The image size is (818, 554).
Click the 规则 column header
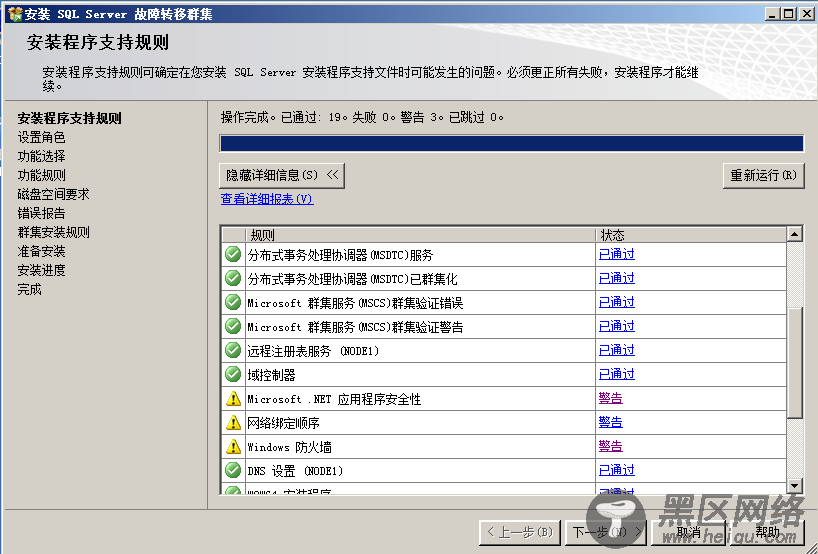click(420, 235)
